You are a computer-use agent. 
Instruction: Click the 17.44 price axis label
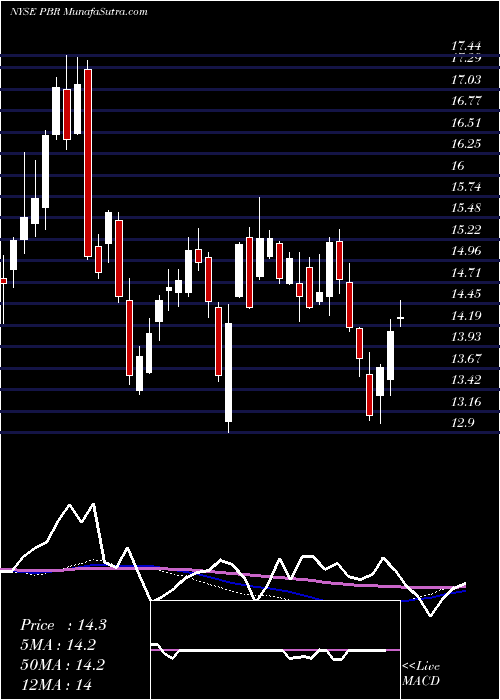tap(466, 45)
